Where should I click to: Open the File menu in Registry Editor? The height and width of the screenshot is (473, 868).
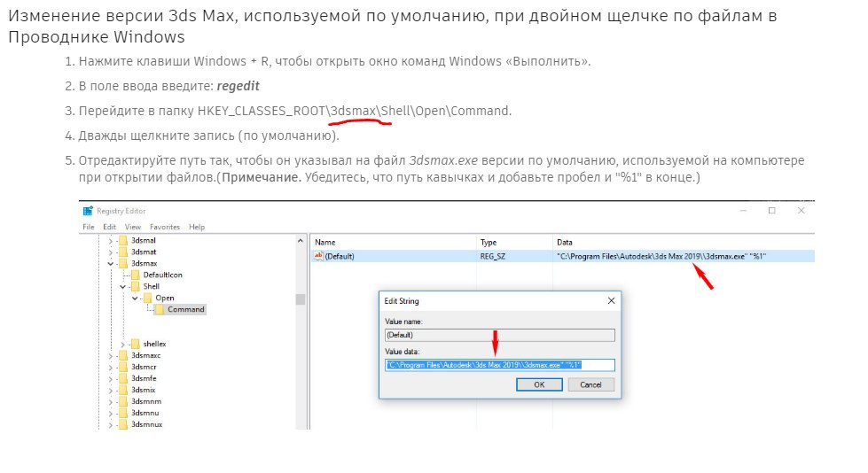point(88,227)
